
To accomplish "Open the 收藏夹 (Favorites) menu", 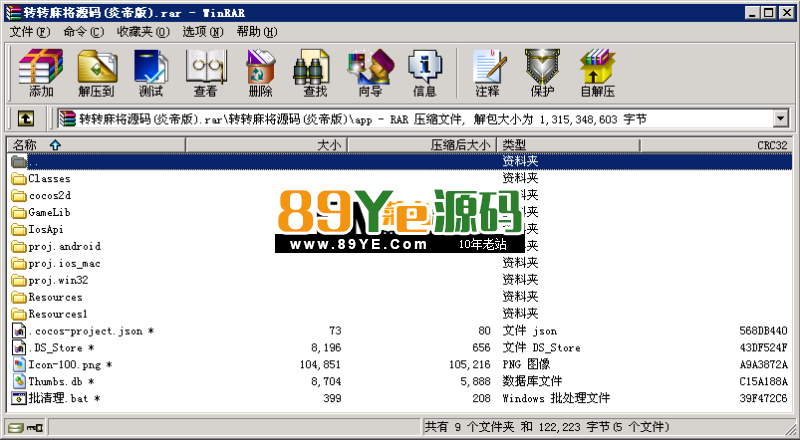I will 143,32.
